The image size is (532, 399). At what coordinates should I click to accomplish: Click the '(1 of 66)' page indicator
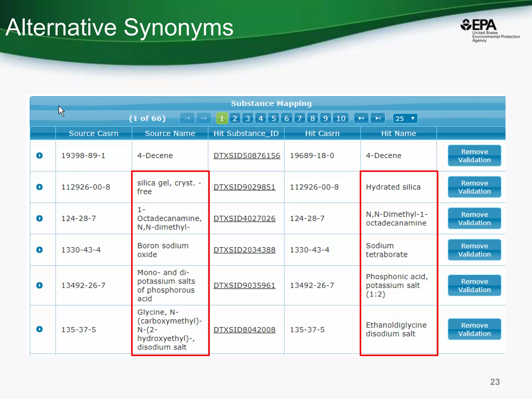[x=147, y=118]
